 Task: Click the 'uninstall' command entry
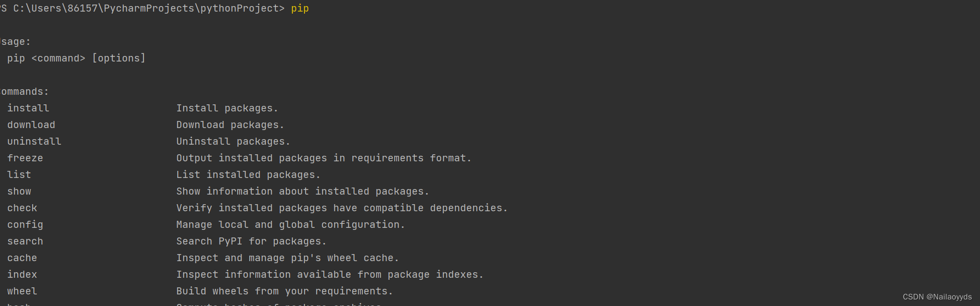[x=34, y=141]
